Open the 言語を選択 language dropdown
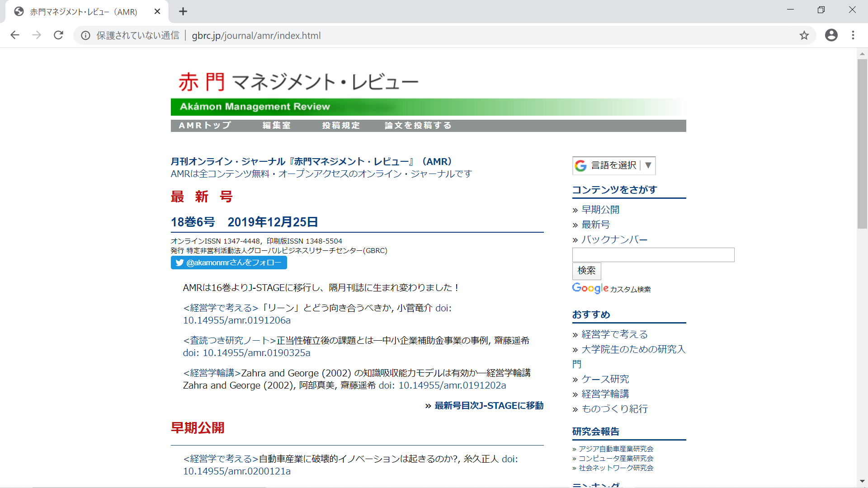The height and width of the screenshot is (488, 868). point(614,165)
